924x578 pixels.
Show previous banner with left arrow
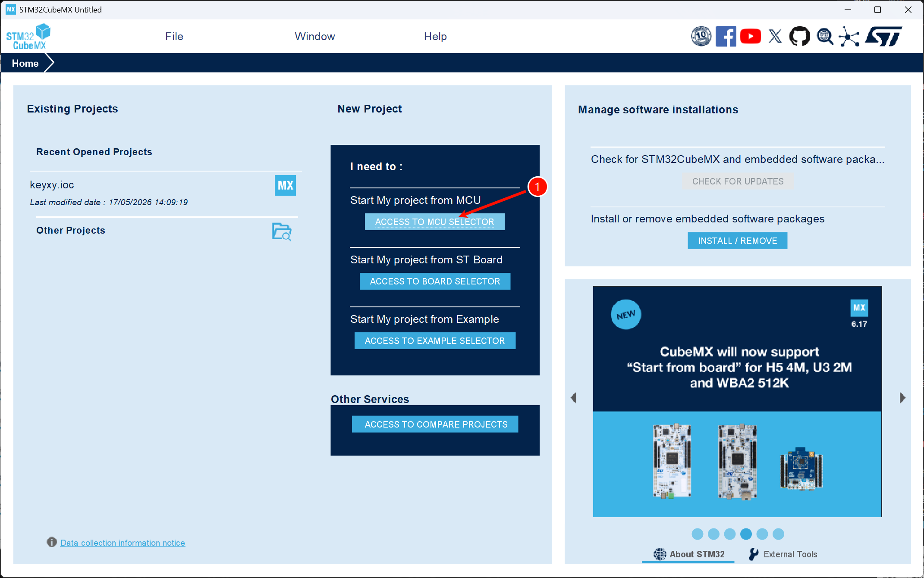tap(573, 397)
